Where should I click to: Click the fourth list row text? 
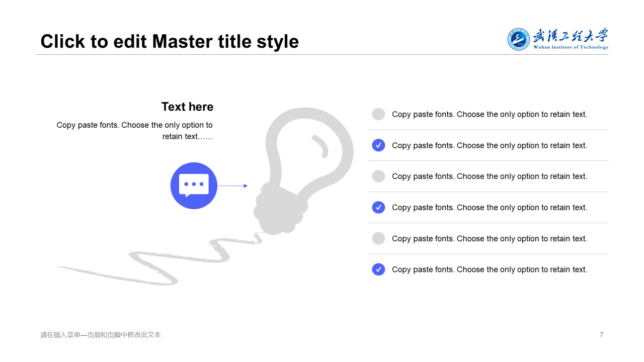(x=490, y=207)
